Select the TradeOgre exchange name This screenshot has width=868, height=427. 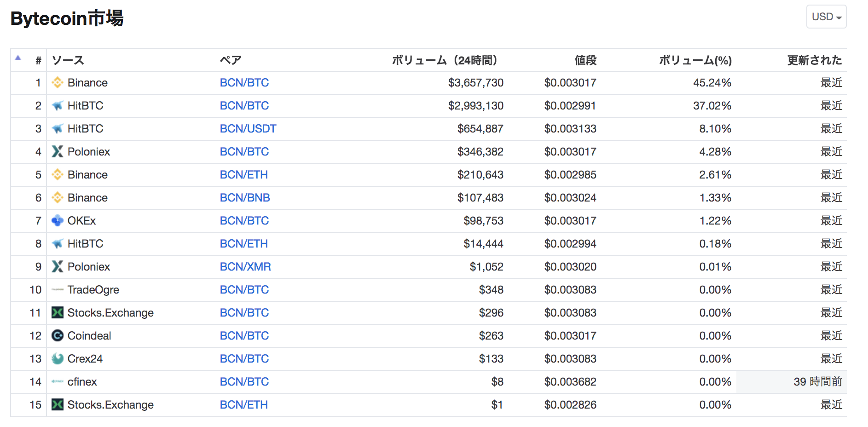point(93,290)
